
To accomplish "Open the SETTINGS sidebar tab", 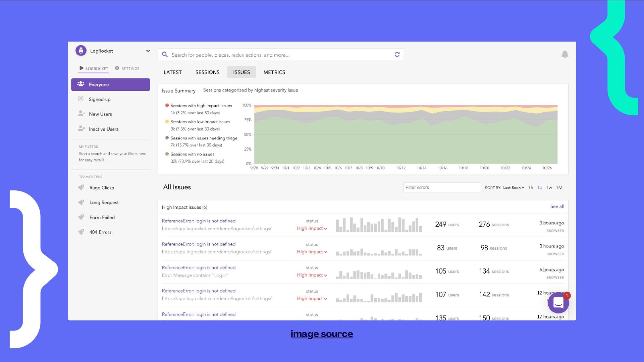I will click(x=127, y=68).
